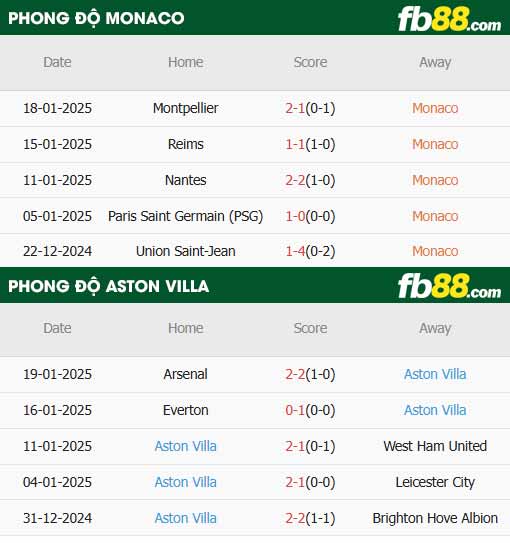The image size is (510, 543).
Task: Click the 0-1(0-0) score for Everton match
Action: [310, 410]
